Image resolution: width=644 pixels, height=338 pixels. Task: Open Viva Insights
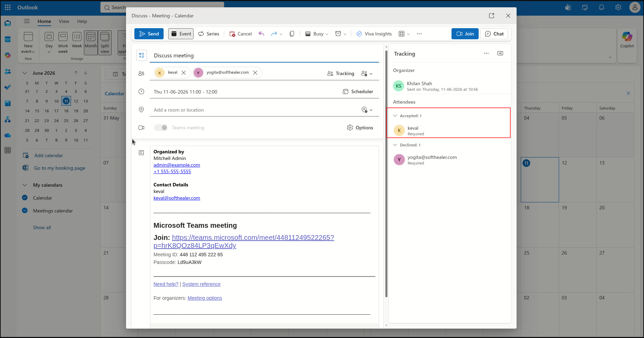point(374,34)
